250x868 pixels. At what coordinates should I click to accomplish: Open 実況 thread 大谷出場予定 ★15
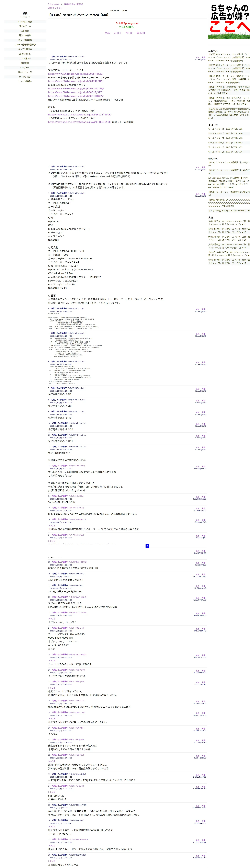[x=229, y=223]
